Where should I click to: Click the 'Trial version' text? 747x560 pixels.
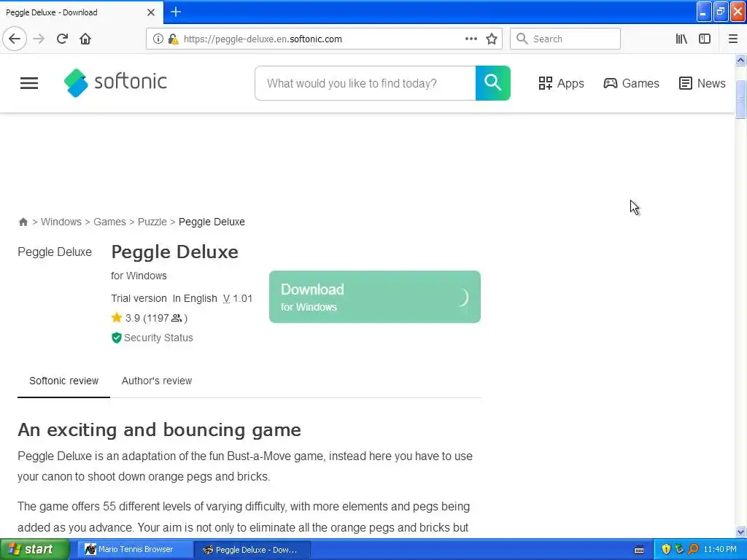tap(139, 298)
